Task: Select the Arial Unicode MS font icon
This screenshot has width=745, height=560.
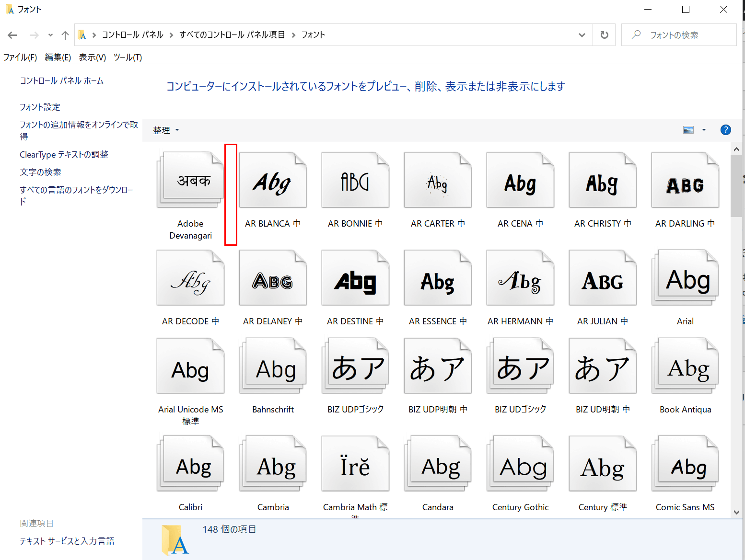Action: pos(190,366)
